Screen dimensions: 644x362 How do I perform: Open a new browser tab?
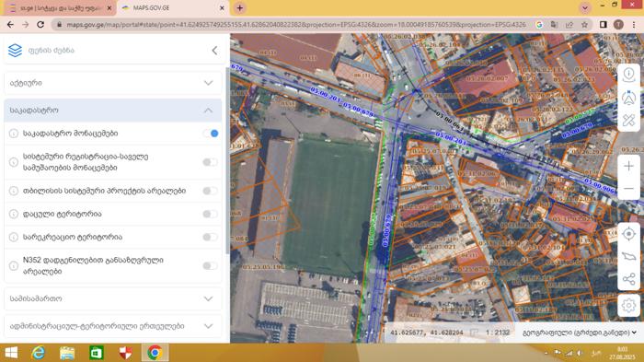pyautogui.click(x=240, y=7)
